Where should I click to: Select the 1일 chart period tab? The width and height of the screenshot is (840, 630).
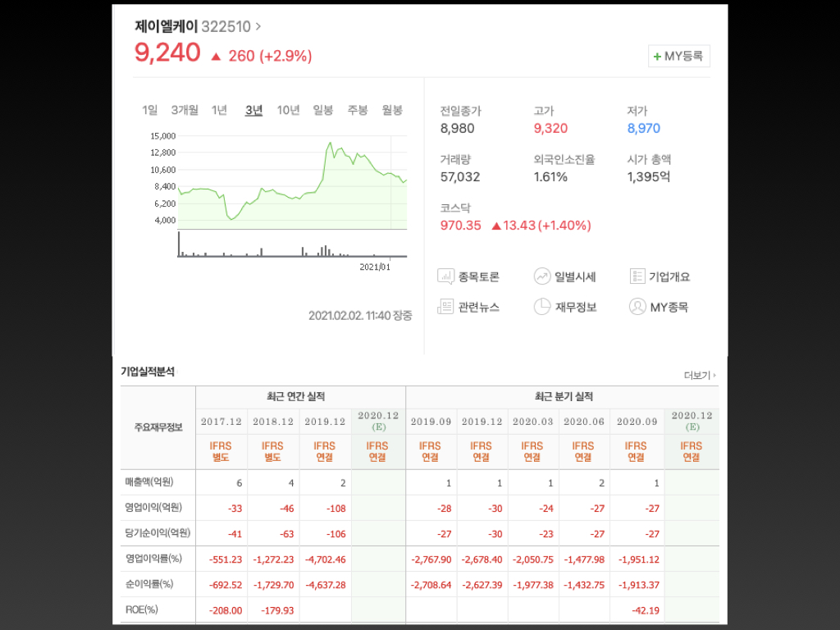(149, 111)
